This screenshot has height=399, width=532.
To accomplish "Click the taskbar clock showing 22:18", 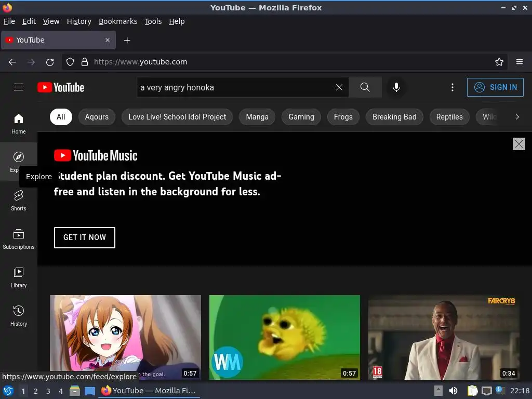I will tap(520, 391).
